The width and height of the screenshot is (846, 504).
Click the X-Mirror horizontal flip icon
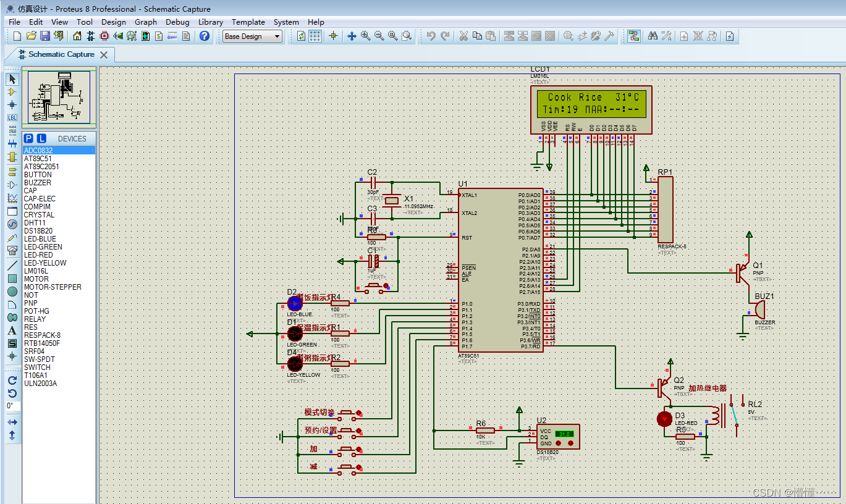pyautogui.click(x=12, y=422)
